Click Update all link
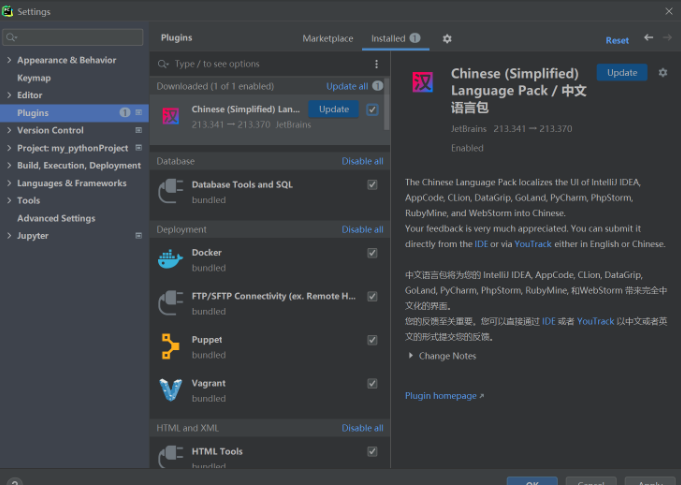The height and width of the screenshot is (485, 681). [x=347, y=86]
